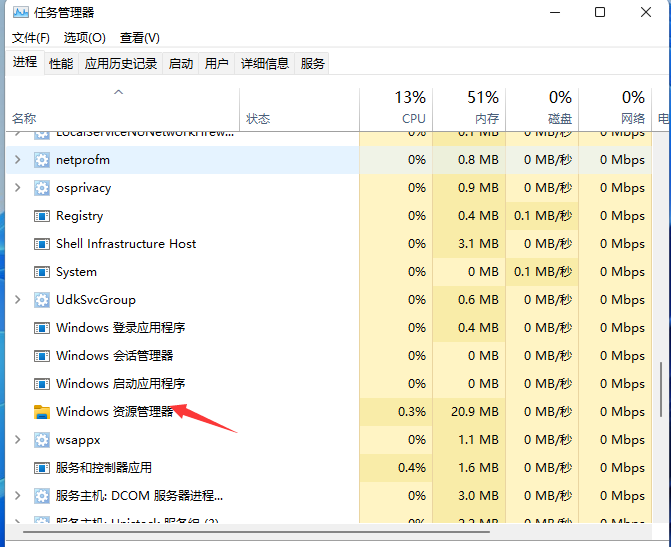
Task: Open the 选项(O) menu
Action: pos(85,38)
